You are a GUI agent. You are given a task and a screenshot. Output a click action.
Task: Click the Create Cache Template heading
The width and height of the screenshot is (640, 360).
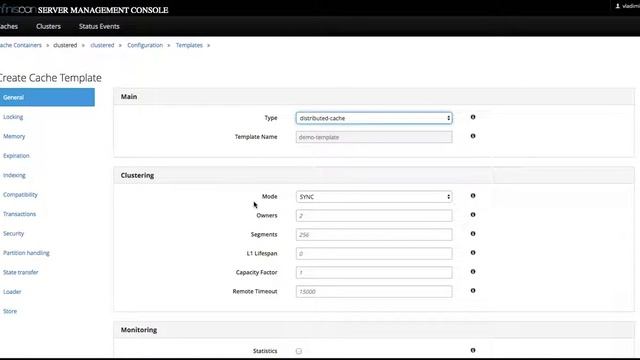[x=51, y=78]
